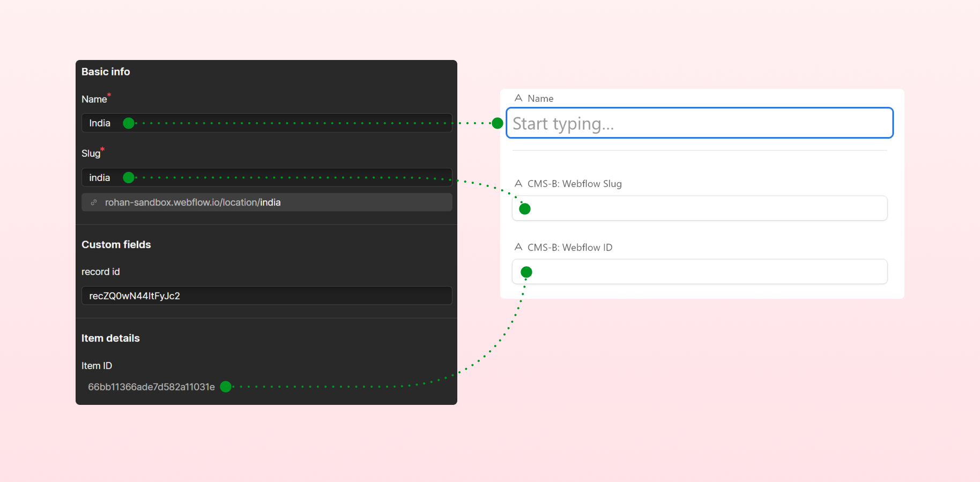Click the 'Slug' required label in Basic info
980x482 pixels.
[93, 153]
